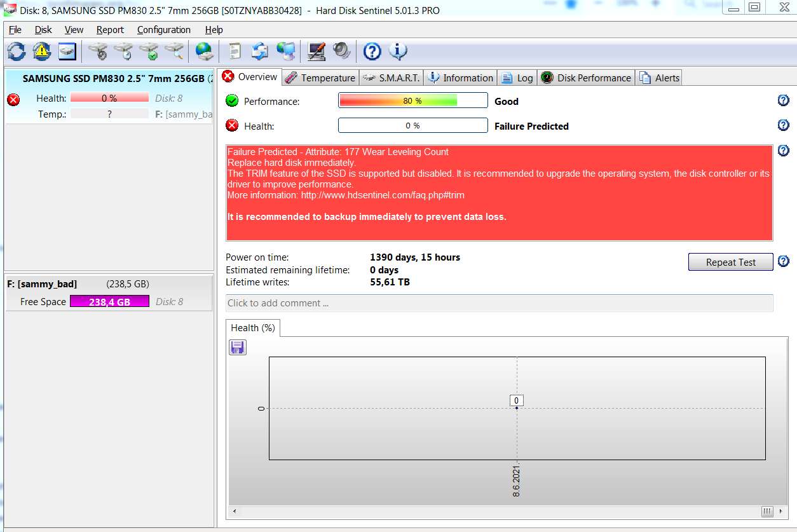Screen dimensions: 797x532
Task: Click the globe and disk toolbar icon
Action: (x=204, y=51)
